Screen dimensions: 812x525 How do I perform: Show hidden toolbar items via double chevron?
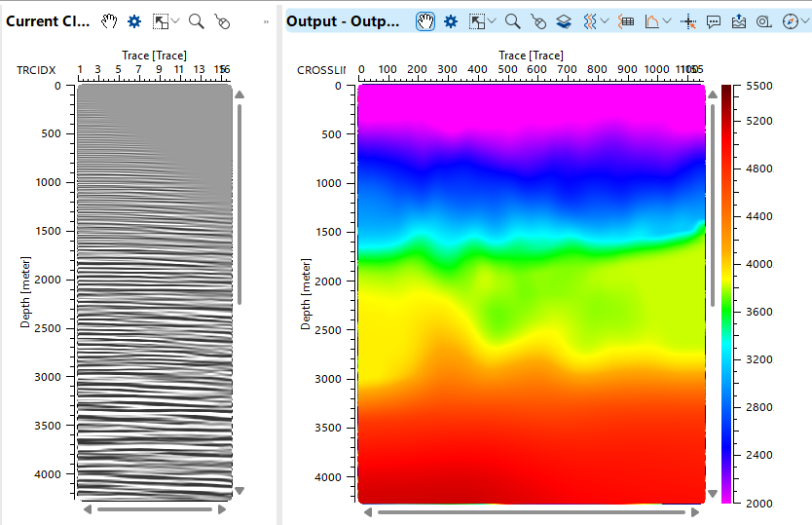(x=267, y=21)
